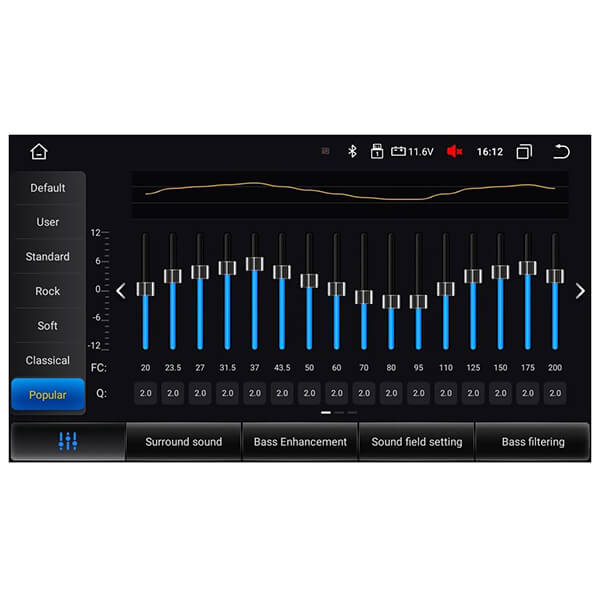Tap the Q value under 43.5 Hz
Image resolution: width=600 pixels, height=600 pixels.
282,393
